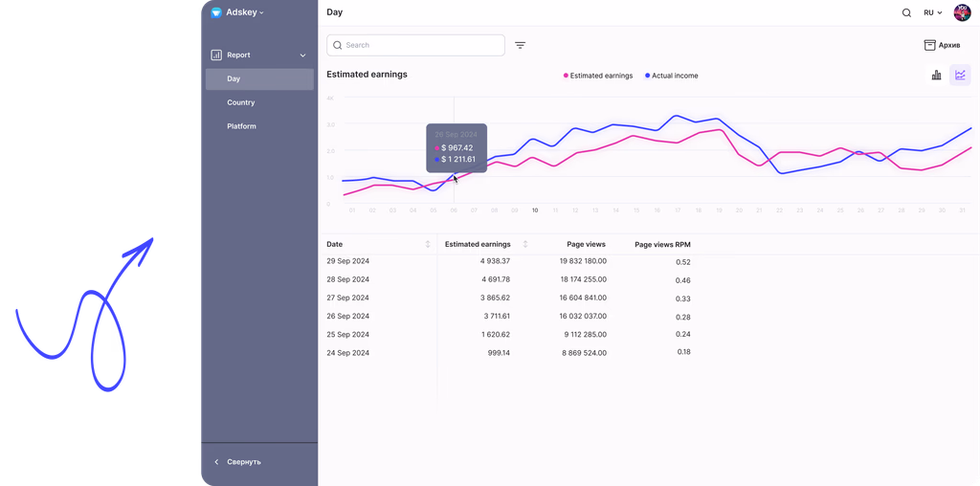
Task: Open the Adskey account dropdown
Action: click(244, 12)
